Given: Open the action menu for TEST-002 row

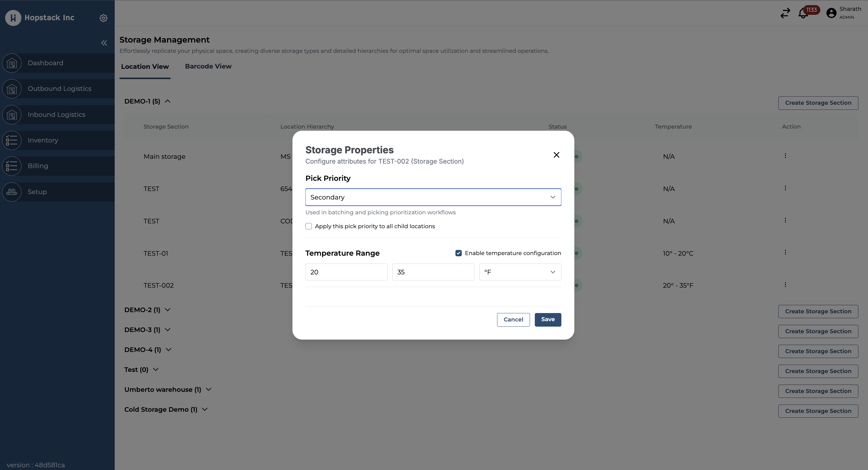Looking at the screenshot, I should pyautogui.click(x=785, y=285).
